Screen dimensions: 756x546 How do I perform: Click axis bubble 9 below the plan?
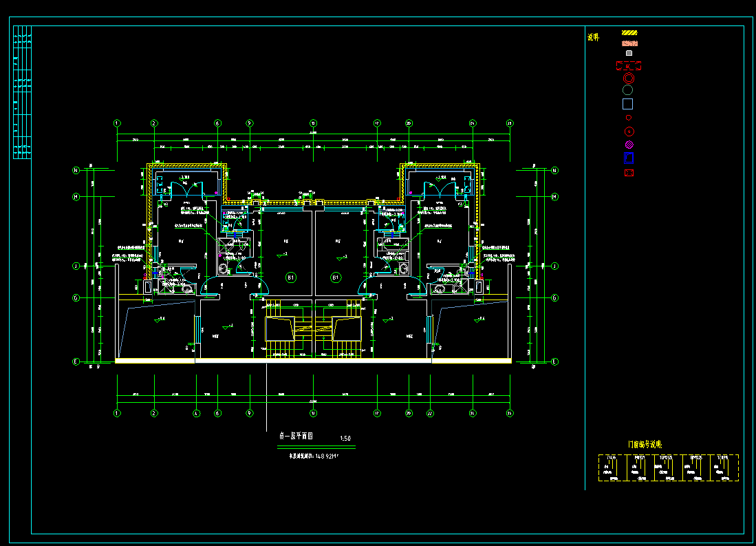pos(250,413)
